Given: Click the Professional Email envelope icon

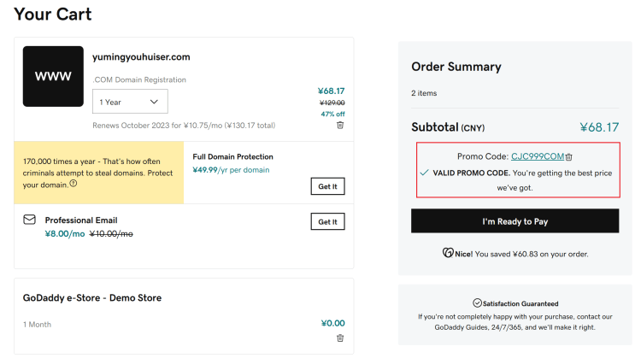Looking at the screenshot, I should point(29,220).
